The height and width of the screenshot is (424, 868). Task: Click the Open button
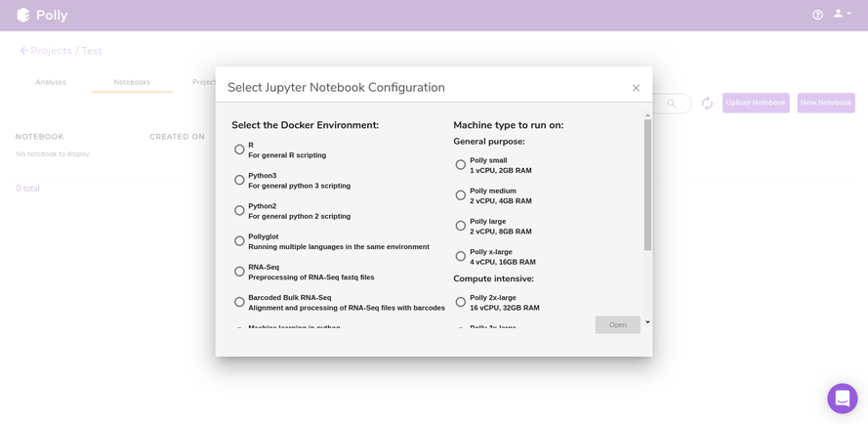click(618, 324)
